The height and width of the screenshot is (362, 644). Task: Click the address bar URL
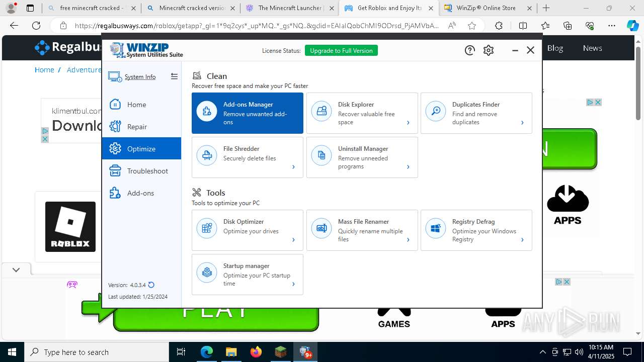(x=257, y=26)
